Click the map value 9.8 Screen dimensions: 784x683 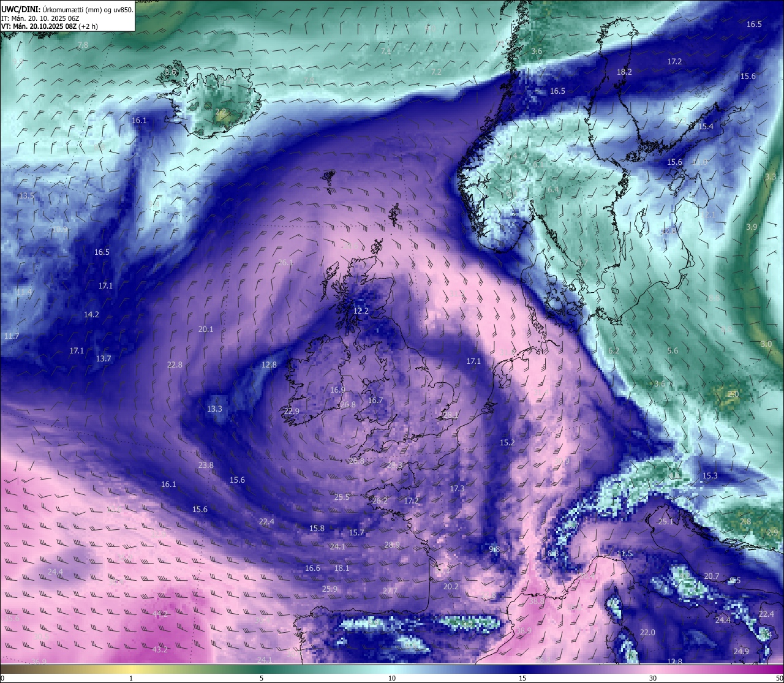pos(495,549)
